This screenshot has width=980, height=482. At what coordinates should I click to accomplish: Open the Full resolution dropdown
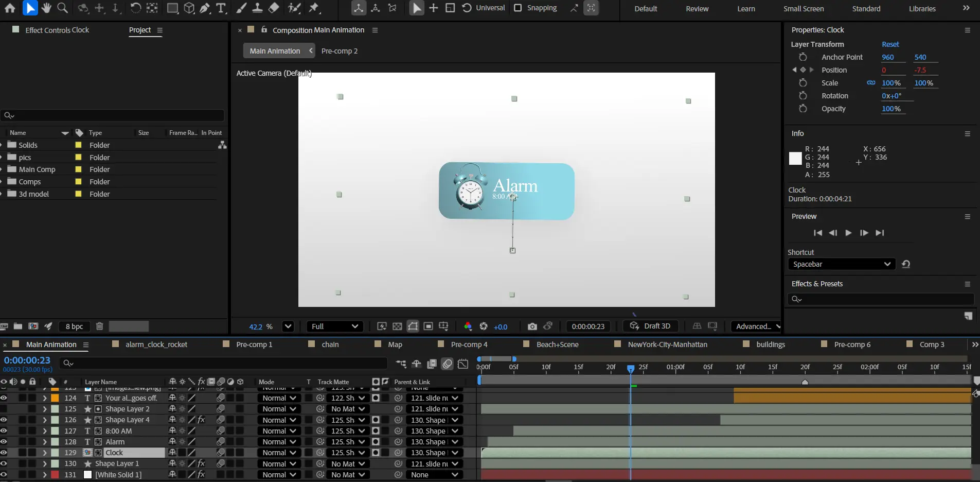(x=334, y=326)
